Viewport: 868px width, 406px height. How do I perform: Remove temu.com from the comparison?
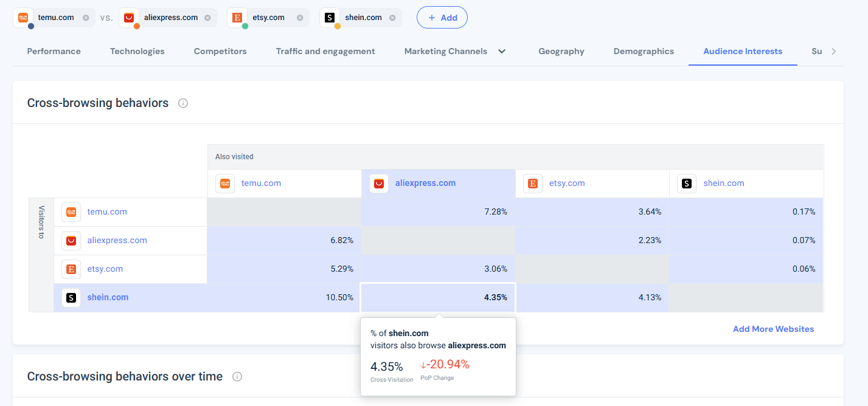tap(86, 18)
